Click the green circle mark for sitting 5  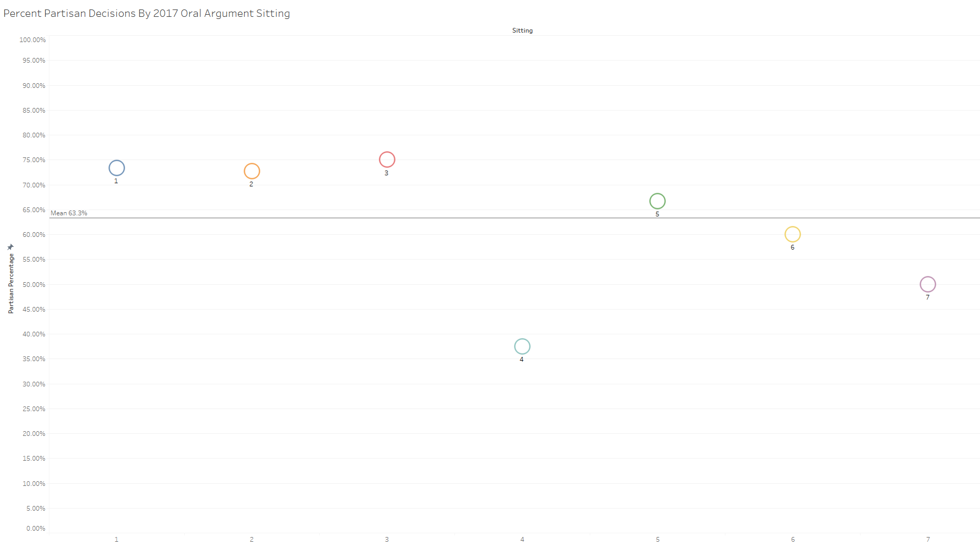[658, 201]
